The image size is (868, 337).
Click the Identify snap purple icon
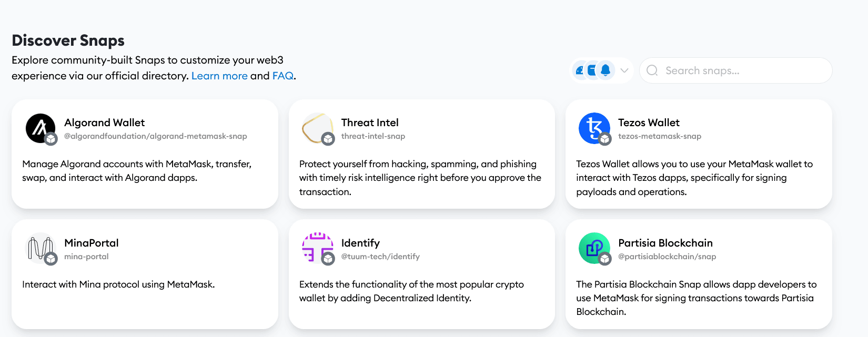point(317,247)
